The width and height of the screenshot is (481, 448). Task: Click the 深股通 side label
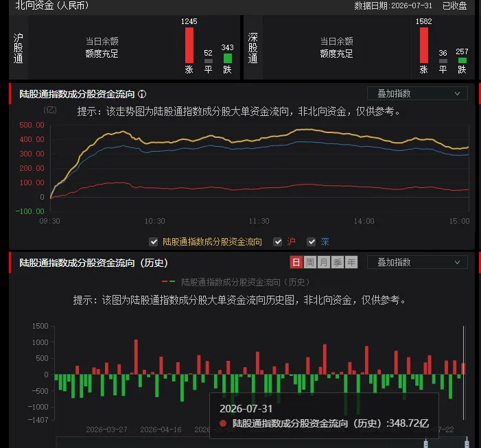[x=253, y=48]
